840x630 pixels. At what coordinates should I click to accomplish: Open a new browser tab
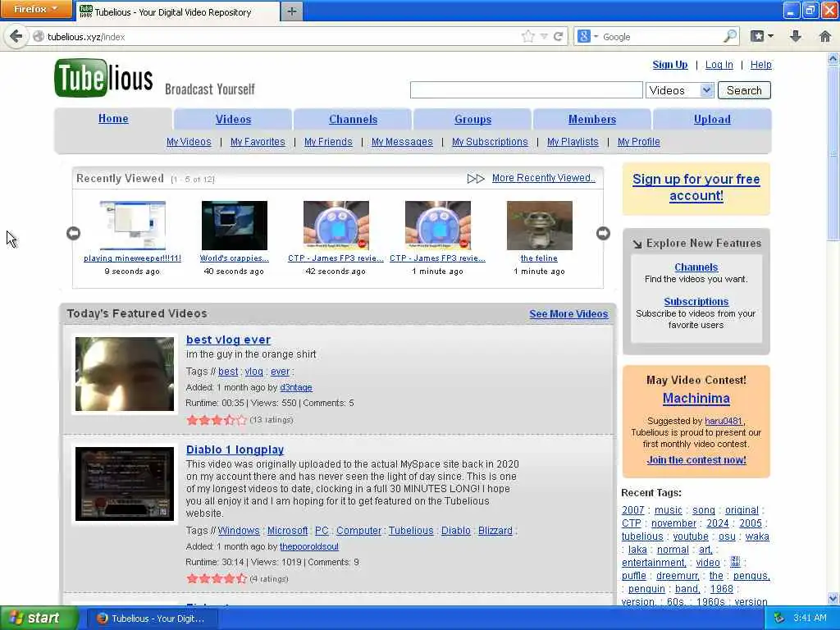point(291,11)
